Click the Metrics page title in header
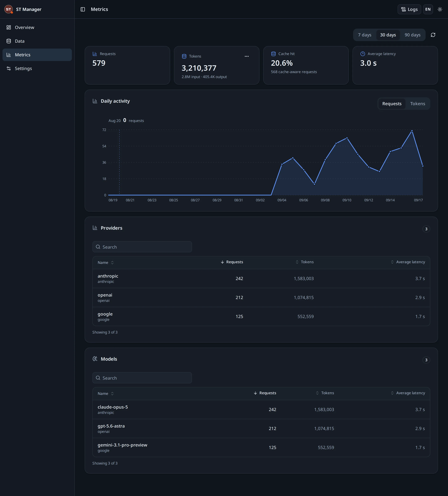The width and height of the screenshot is (448, 496). (99, 9)
